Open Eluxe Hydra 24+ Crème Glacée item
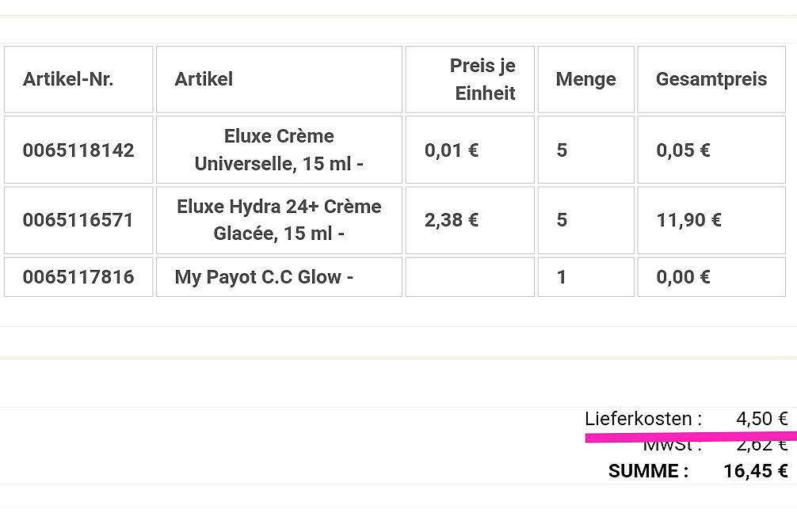 (x=279, y=220)
